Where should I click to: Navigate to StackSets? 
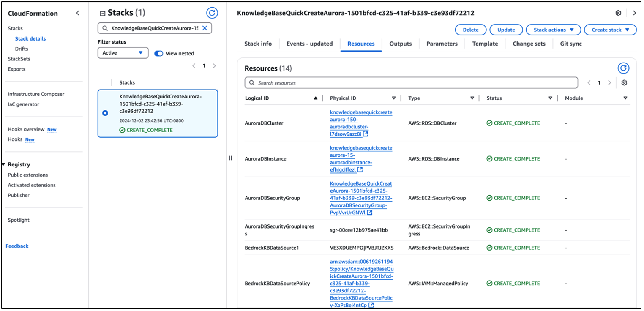(19, 59)
